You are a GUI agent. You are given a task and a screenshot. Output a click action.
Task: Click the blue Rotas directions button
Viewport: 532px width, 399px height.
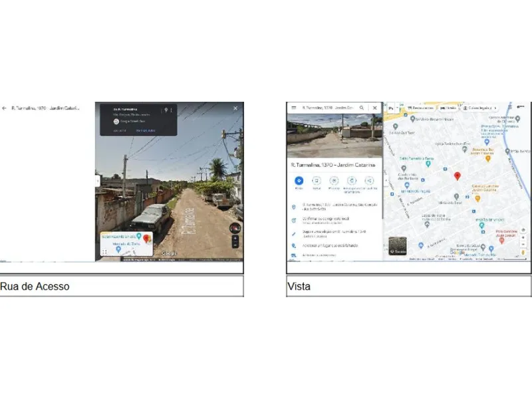[299, 181]
